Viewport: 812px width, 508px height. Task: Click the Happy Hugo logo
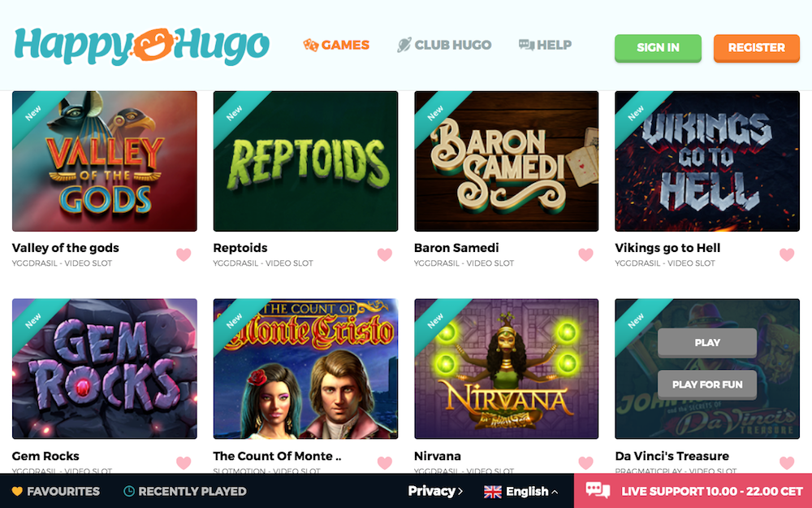coord(142,46)
